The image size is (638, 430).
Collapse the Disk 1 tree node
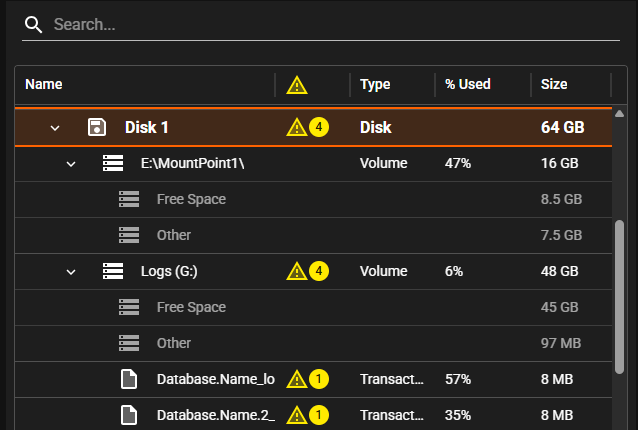[x=55, y=128]
